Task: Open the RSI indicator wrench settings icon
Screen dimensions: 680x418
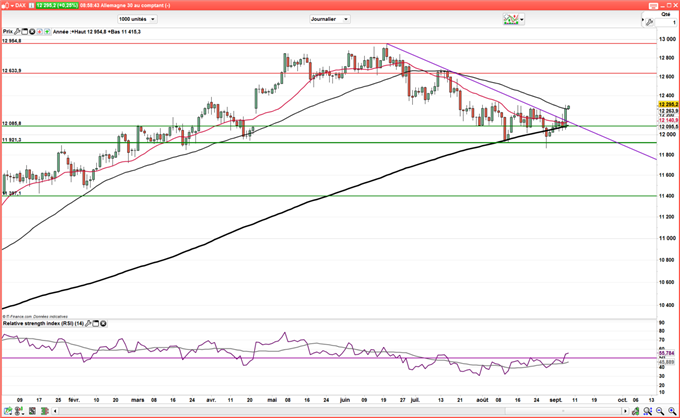Action: (88, 323)
